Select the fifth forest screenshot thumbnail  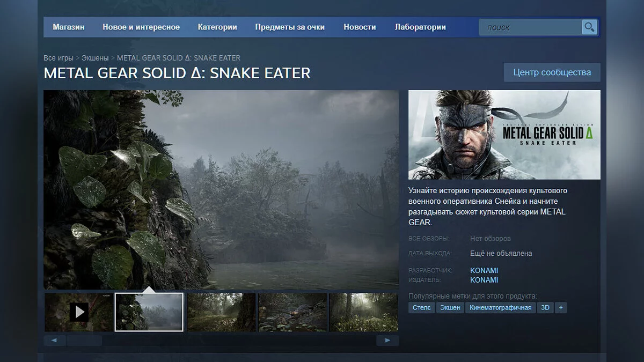364,312
